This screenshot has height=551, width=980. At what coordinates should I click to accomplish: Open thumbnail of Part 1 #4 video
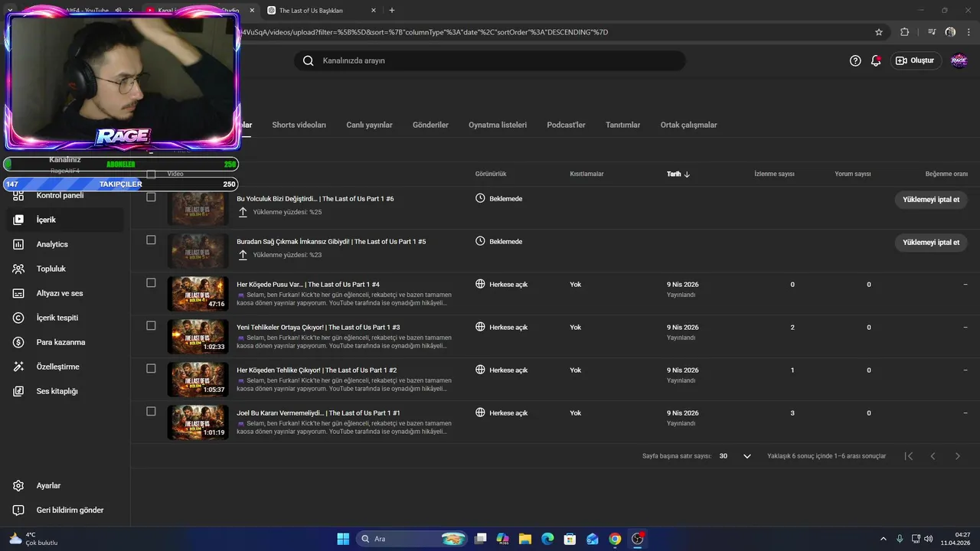[x=198, y=294]
